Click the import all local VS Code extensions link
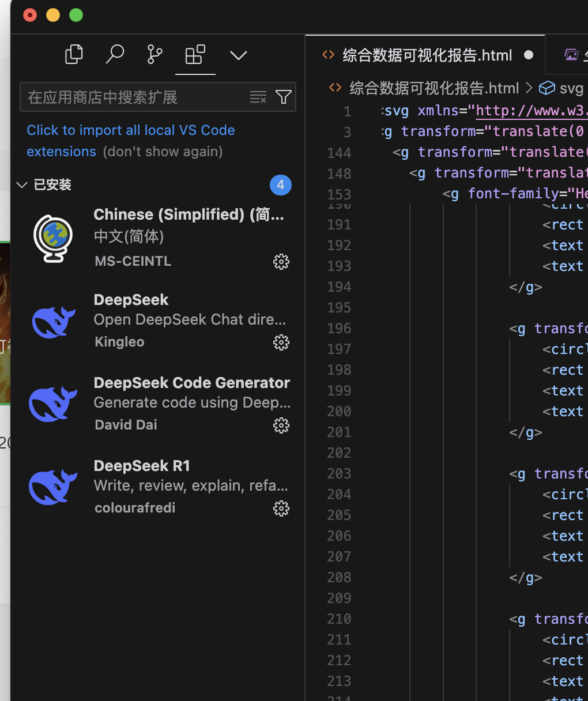Image resolution: width=588 pixels, height=701 pixels. click(x=131, y=141)
